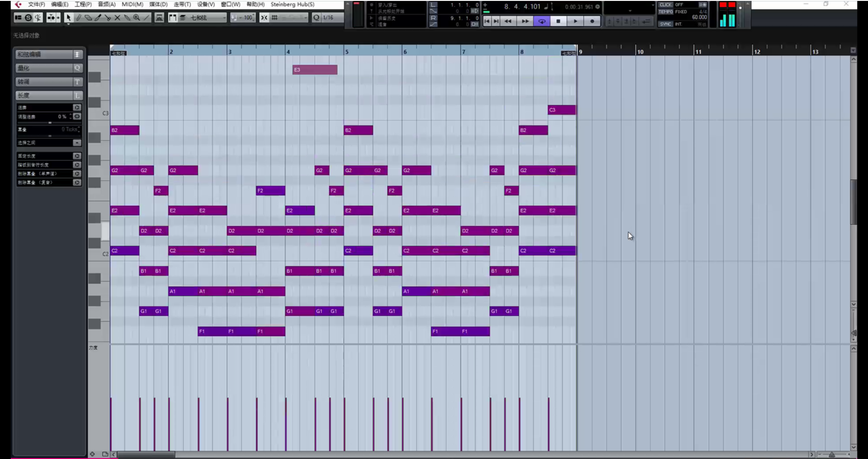Open the MIDI(M) menu

132,4
